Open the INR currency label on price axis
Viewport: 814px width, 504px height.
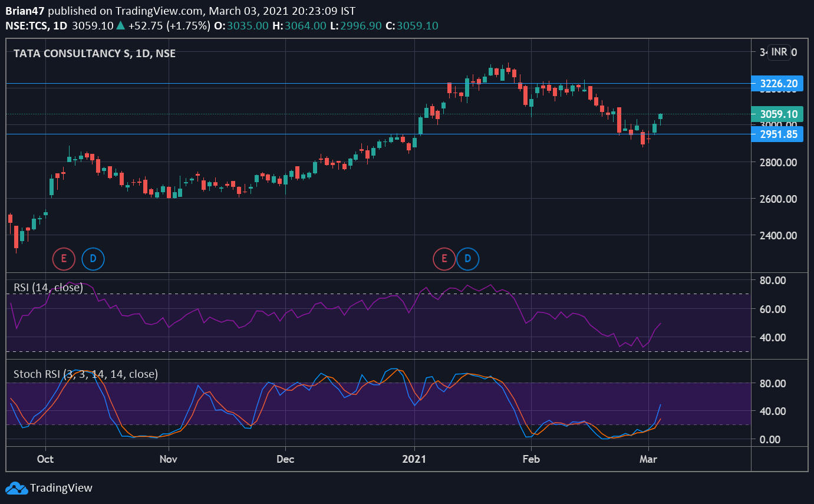[x=779, y=52]
